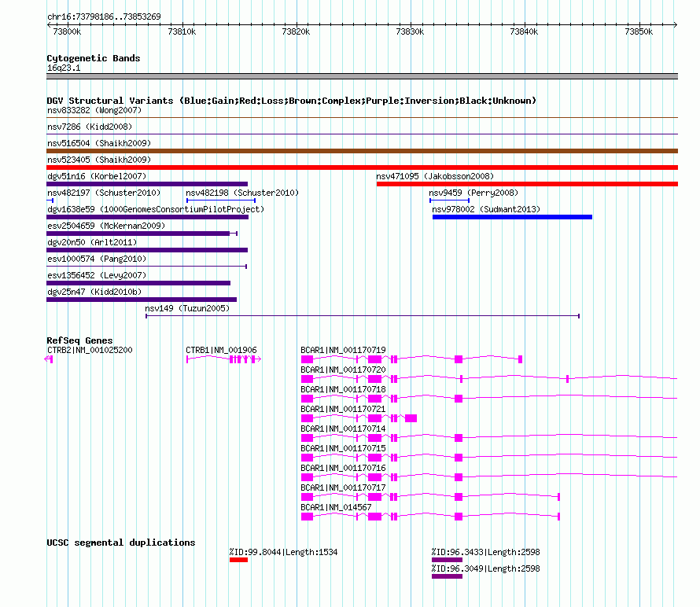The width and height of the screenshot is (700, 607).
Task: Select the BCAR1|NM_001170715 transcript label
Action: 343,448
